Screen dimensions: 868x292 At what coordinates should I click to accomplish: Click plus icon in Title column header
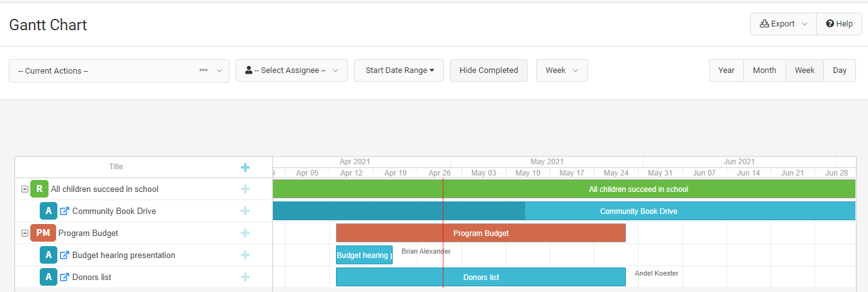click(x=245, y=167)
